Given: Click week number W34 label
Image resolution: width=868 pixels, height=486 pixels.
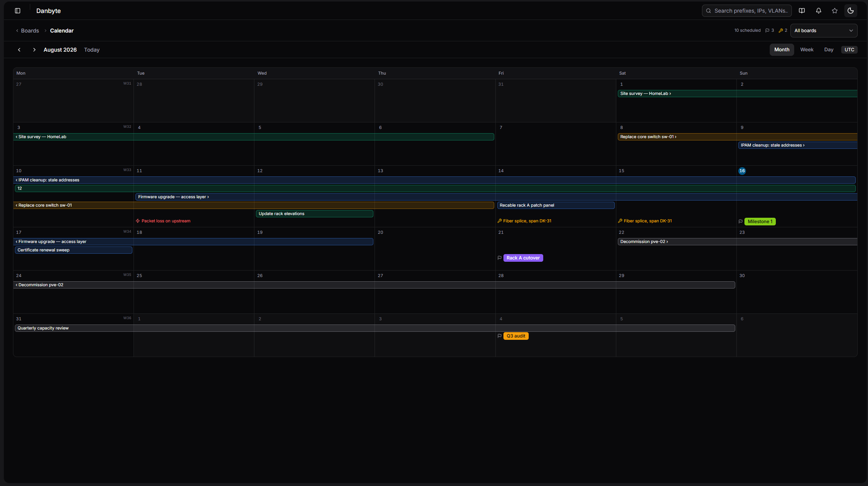Looking at the screenshot, I should coord(127,232).
